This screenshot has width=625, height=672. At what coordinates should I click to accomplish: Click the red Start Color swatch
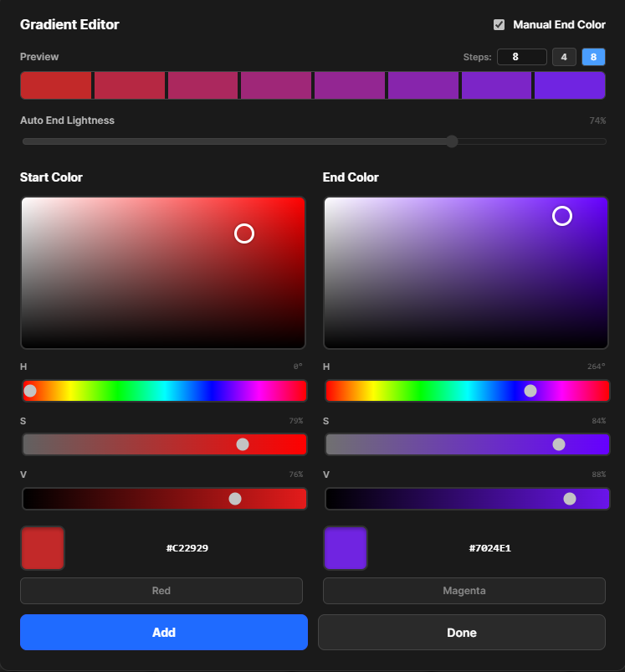pos(43,548)
